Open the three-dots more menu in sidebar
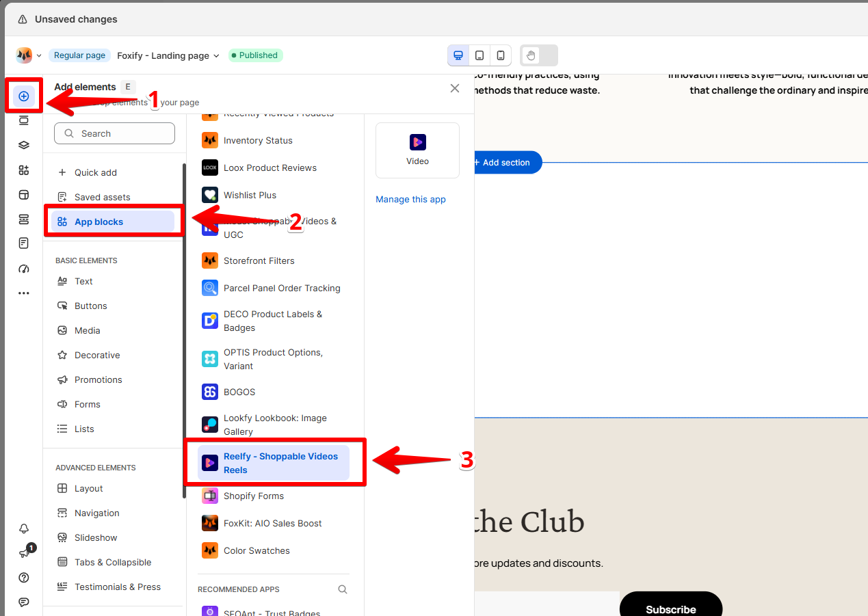 [24, 293]
